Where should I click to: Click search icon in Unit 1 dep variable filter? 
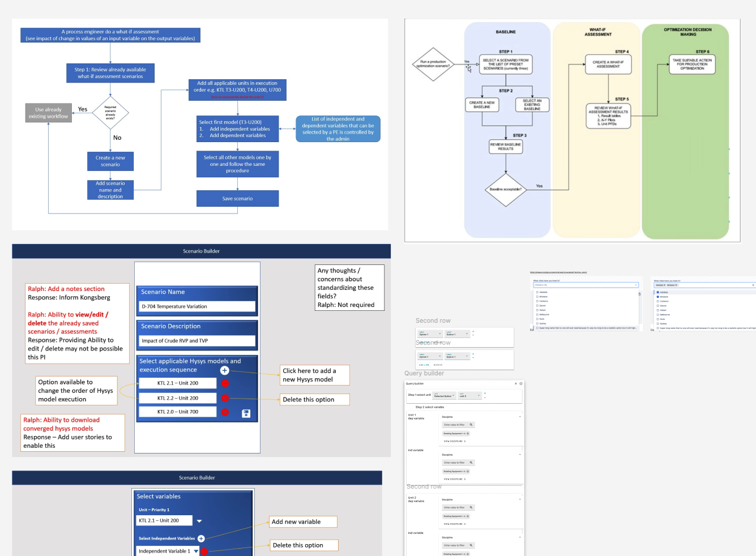[x=471, y=425]
